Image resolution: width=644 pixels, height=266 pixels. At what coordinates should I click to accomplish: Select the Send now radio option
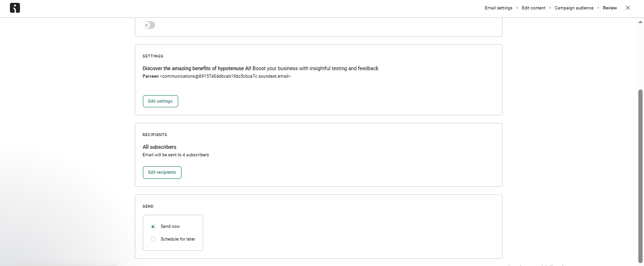pyautogui.click(x=153, y=226)
